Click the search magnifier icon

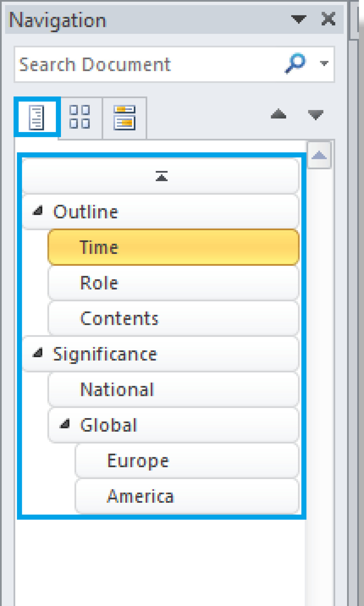pos(294,63)
